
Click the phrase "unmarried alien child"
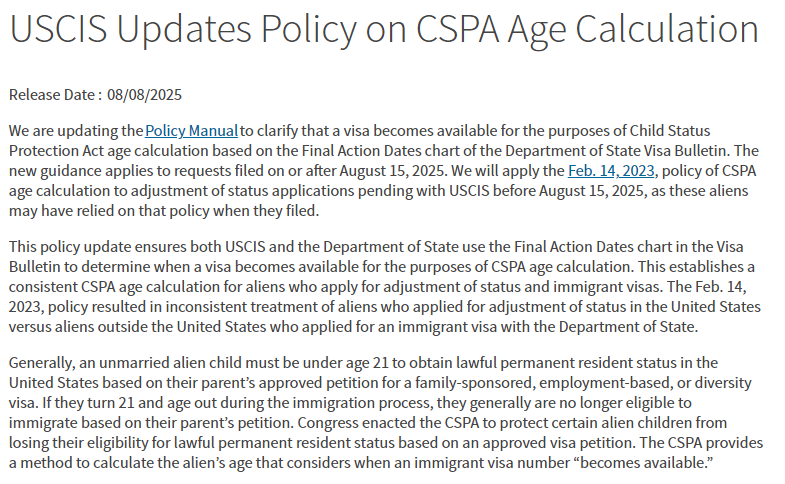tap(174, 362)
